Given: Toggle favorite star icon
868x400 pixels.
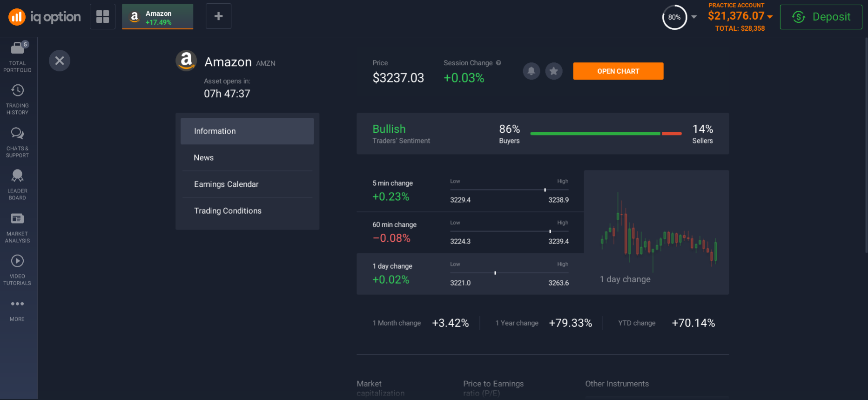Looking at the screenshot, I should pos(554,71).
